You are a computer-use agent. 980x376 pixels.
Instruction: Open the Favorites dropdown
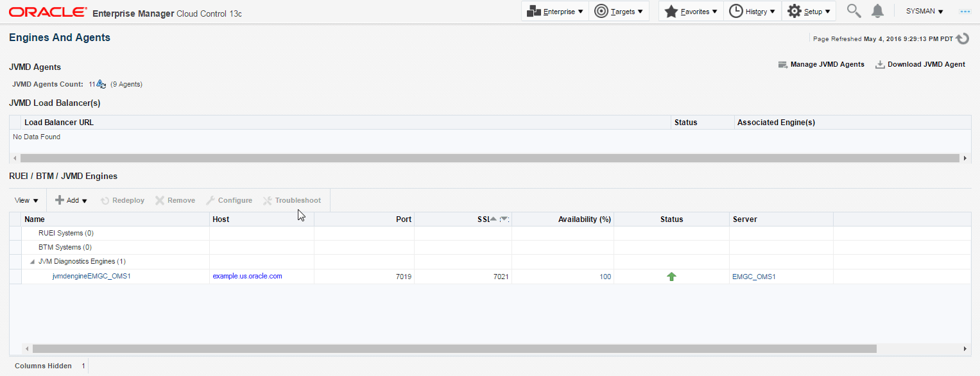tap(691, 12)
